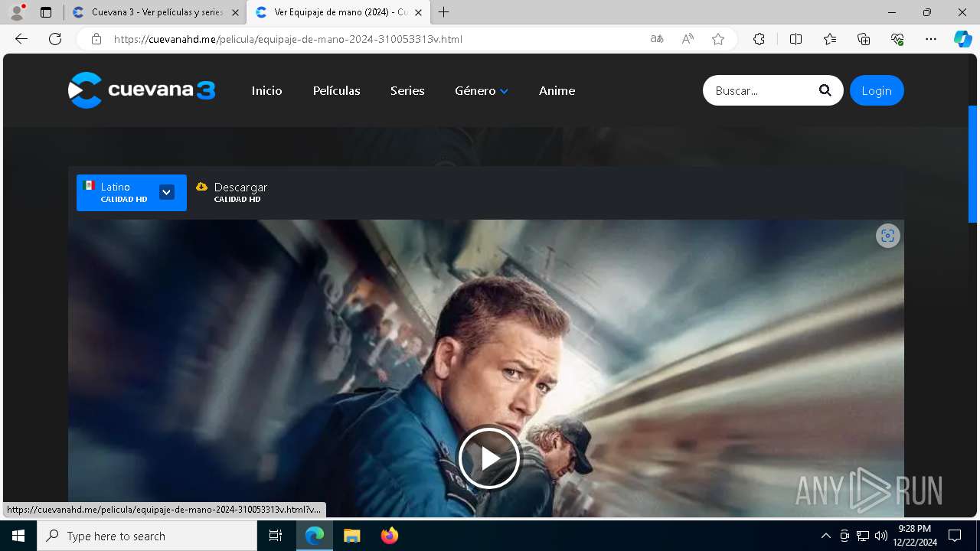Go to the Series section

(x=407, y=90)
